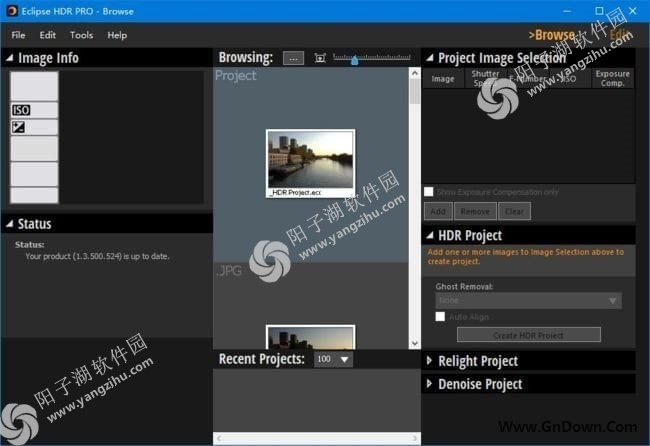This screenshot has width=650, height=446.
Task: Click the exposure compensation icon in Image Info
Action: pyautogui.click(x=18, y=127)
